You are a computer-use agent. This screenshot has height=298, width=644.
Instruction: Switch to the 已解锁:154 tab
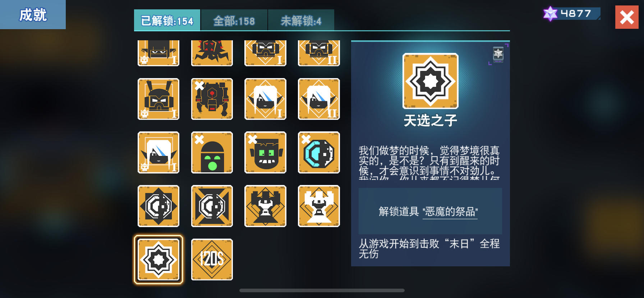pos(167,21)
